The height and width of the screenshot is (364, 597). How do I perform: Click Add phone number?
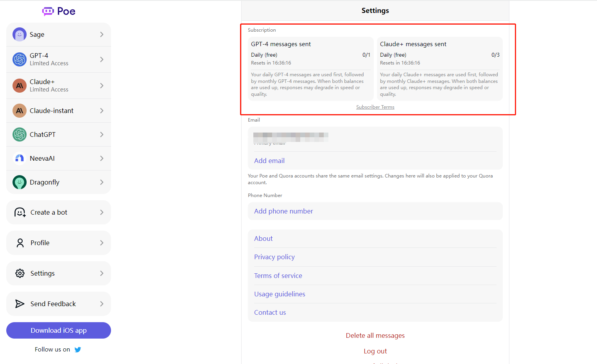[x=283, y=211]
